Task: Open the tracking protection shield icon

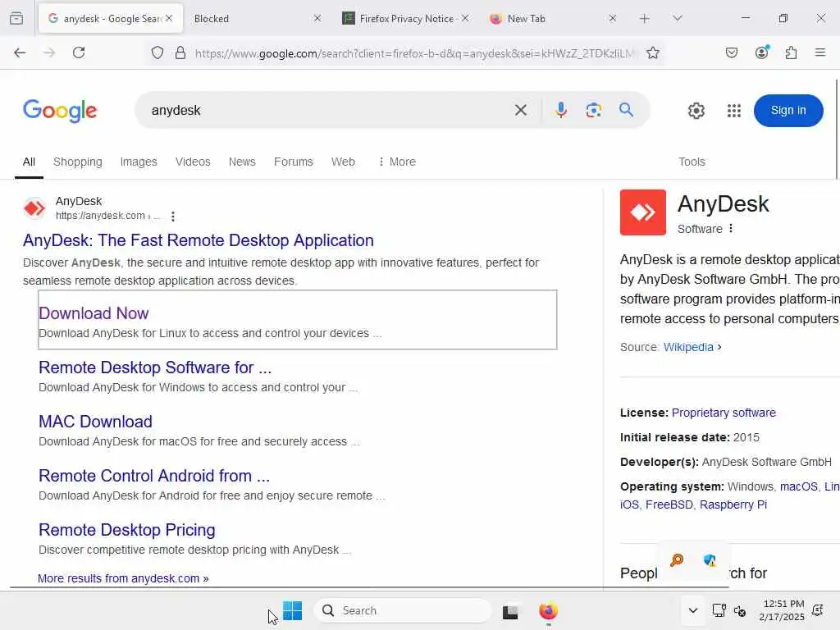Action: 157,52
